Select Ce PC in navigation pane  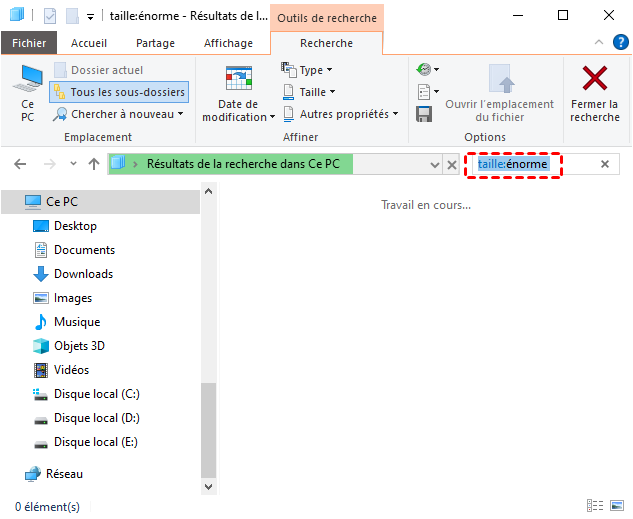point(101,201)
